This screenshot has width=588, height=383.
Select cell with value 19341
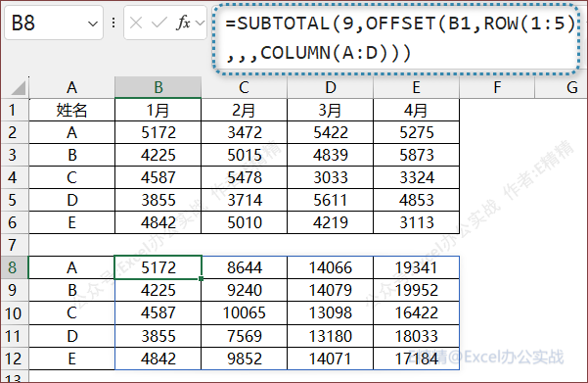pos(416,267)
